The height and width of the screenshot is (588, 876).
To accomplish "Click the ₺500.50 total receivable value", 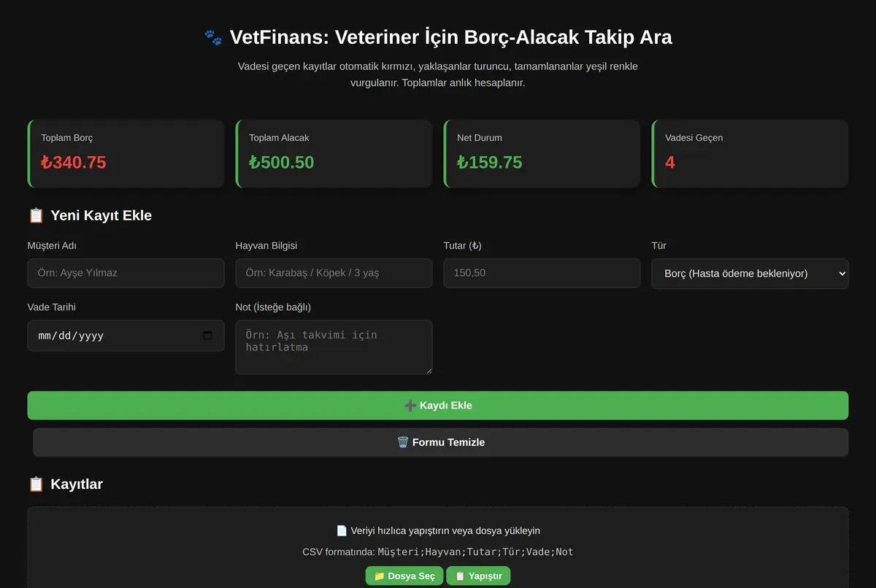I will (x=282, y=162).
